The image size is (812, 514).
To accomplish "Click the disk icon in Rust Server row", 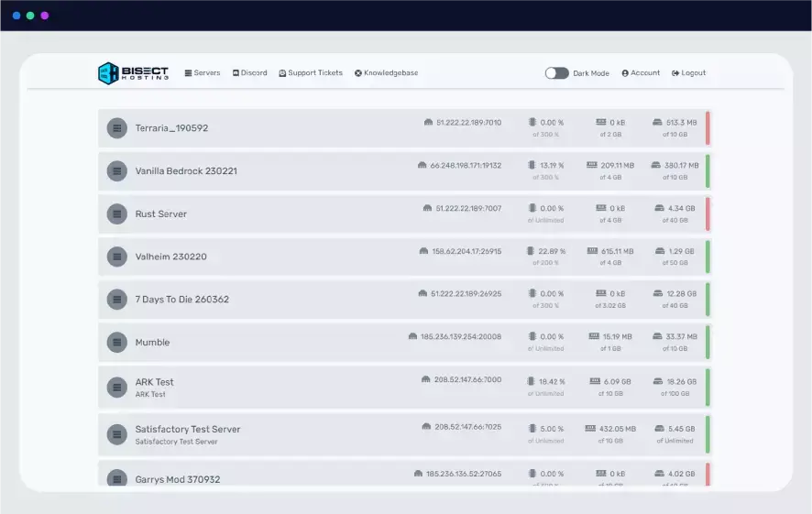I will [659, 208].
